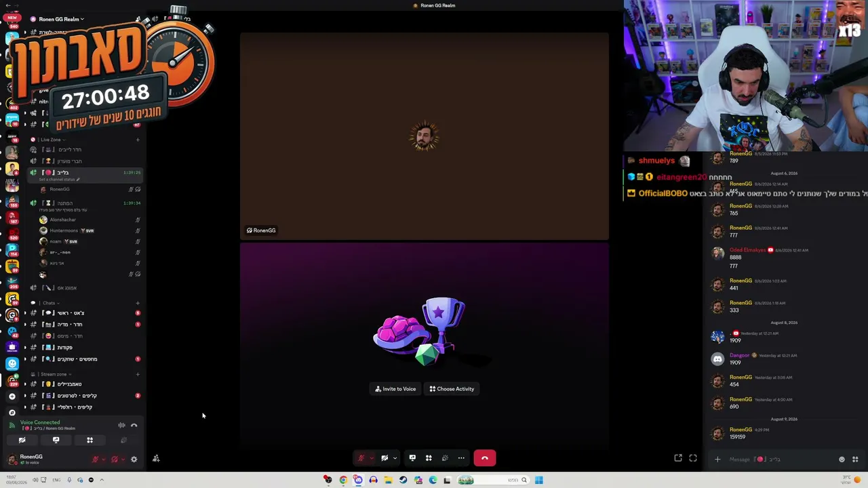This screenshot has height=488, width=868.
Task: Click the Invite to Voice button
Action: tap(396, 389)
